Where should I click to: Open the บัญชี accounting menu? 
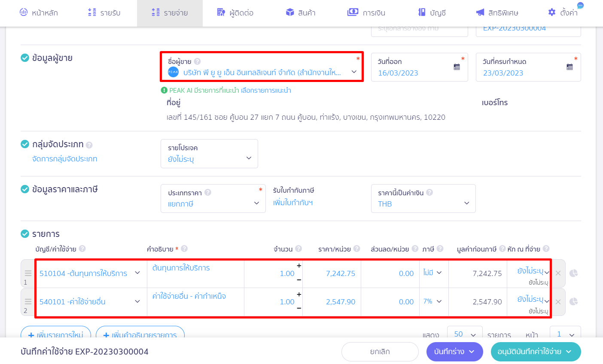click(x=432, y=13)
